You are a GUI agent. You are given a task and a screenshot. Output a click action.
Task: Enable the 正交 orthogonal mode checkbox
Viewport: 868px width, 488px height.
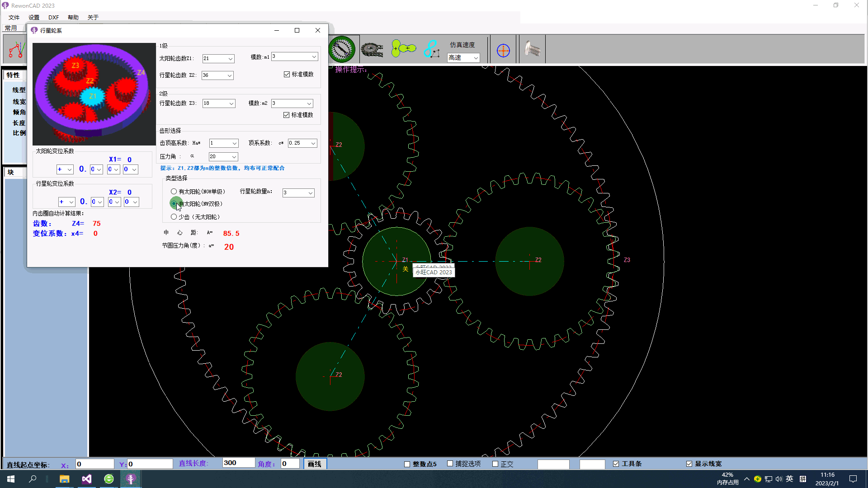pos(495,464)
